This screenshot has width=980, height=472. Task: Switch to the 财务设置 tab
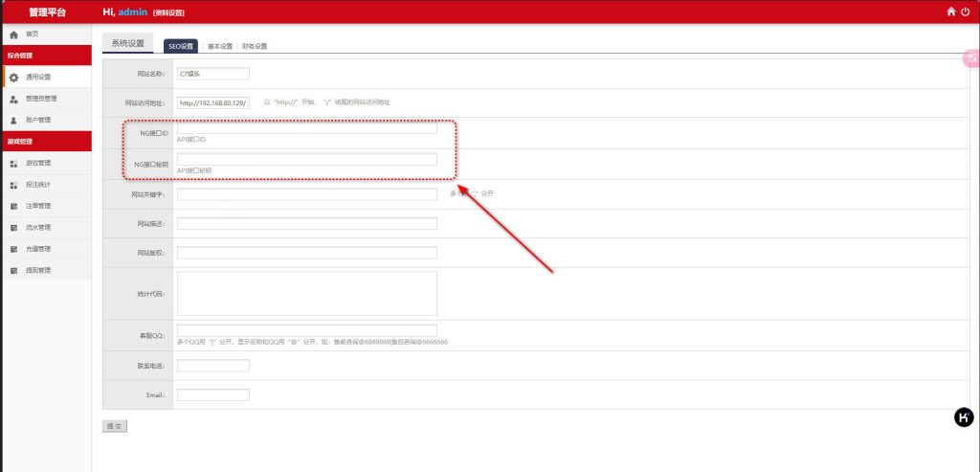pyautogui.click(x=255, y=46)
